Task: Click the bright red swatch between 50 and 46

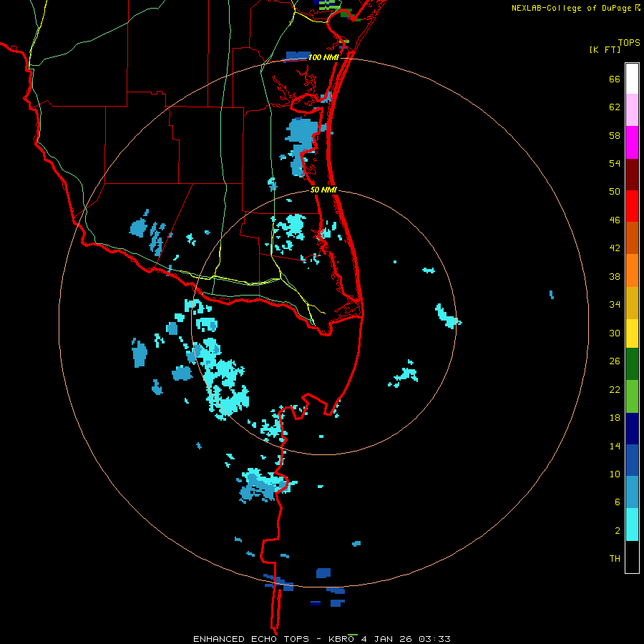Action: [x=632, y=206]
